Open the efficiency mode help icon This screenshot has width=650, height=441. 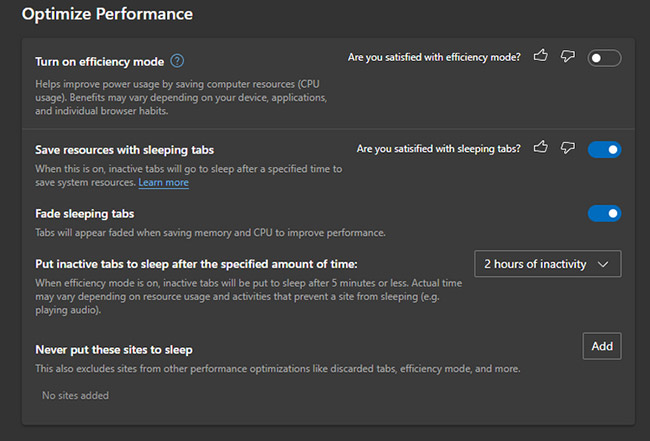[177, 61]
